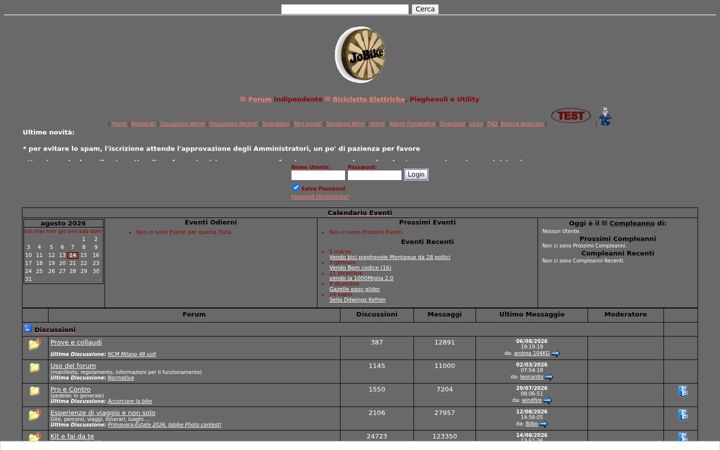Open Primavera-Estate 2026 Jobike Photo contest
The image size is (720, 450).
pos(164,425)
